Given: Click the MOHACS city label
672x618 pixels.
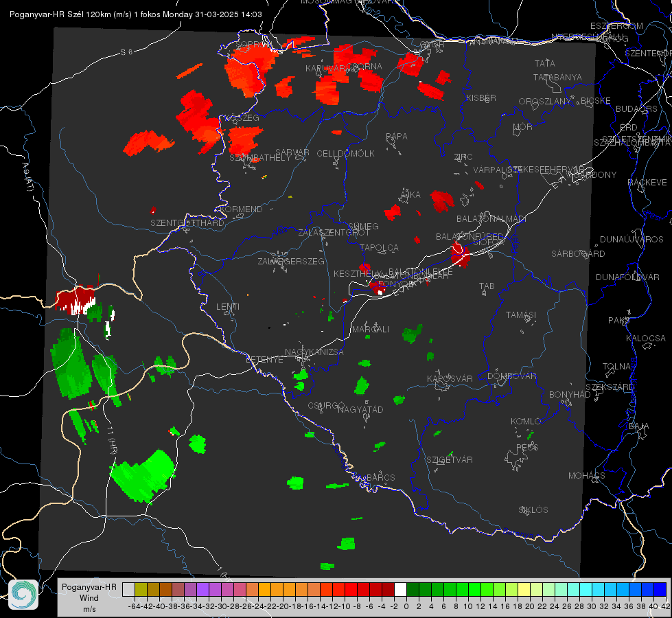Looking at the screenshot, I should click(x=586, y=476).
